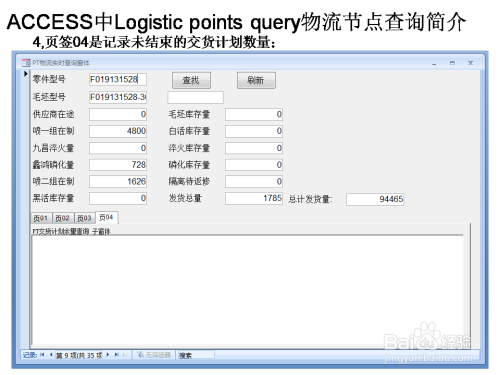Click the record selector arrow on the form
The height and width of the screenshot is (375, 500).
click(26, 74)
